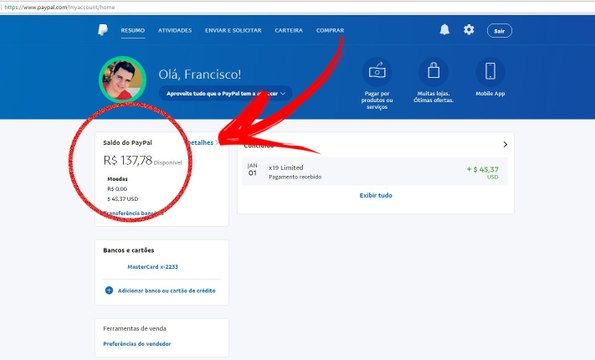Open the Comprar tab

(x=330, y=30)
